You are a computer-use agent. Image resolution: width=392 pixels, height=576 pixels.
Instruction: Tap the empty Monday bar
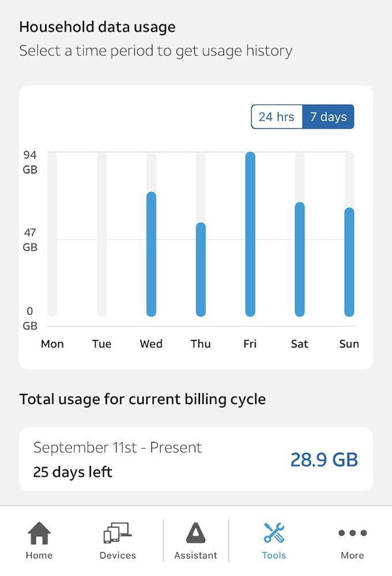[x=52, y=234]
